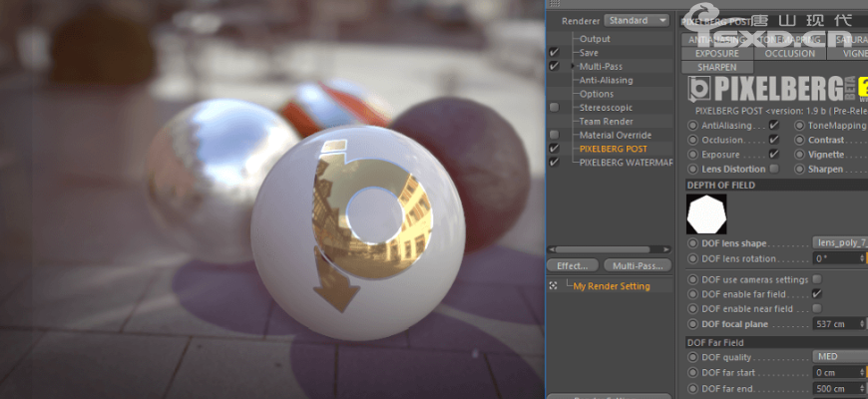Open the DOF quality MED dropdown
Screen dimensions: 868x399
(840, 357)
